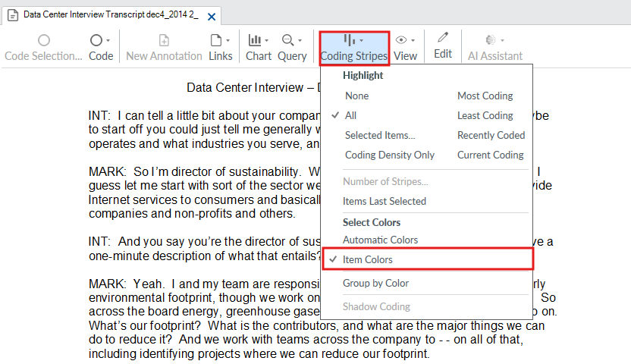Select None in the Highlight menu

(x=356, y=96)
